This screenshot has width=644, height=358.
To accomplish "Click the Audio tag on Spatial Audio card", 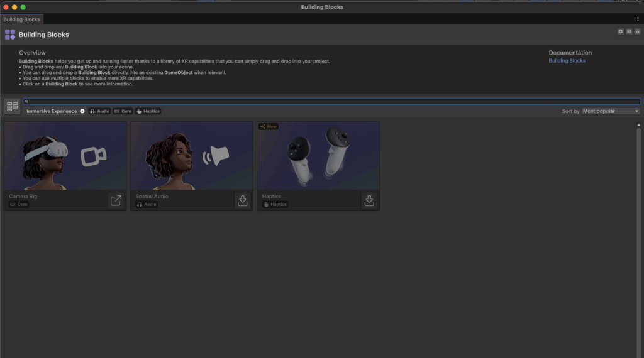I will coord(147,204).
